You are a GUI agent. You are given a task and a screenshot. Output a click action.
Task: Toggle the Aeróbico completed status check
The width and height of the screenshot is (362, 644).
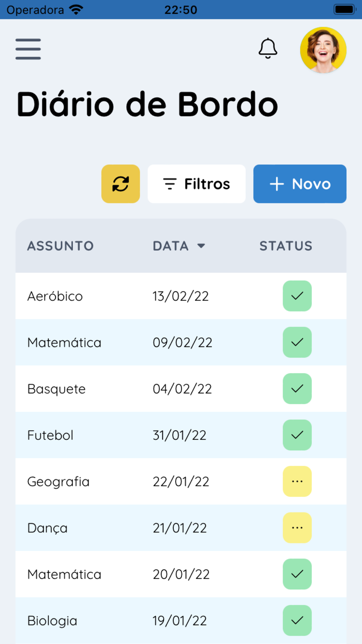pyautogui.click(x=297, y=296)
